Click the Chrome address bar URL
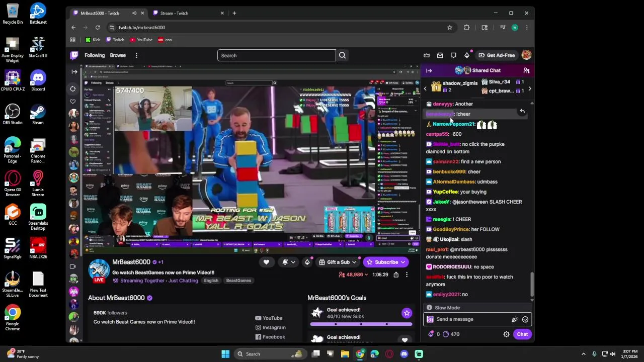The width and height of the screenshot is (644, 362). point(142,28)
